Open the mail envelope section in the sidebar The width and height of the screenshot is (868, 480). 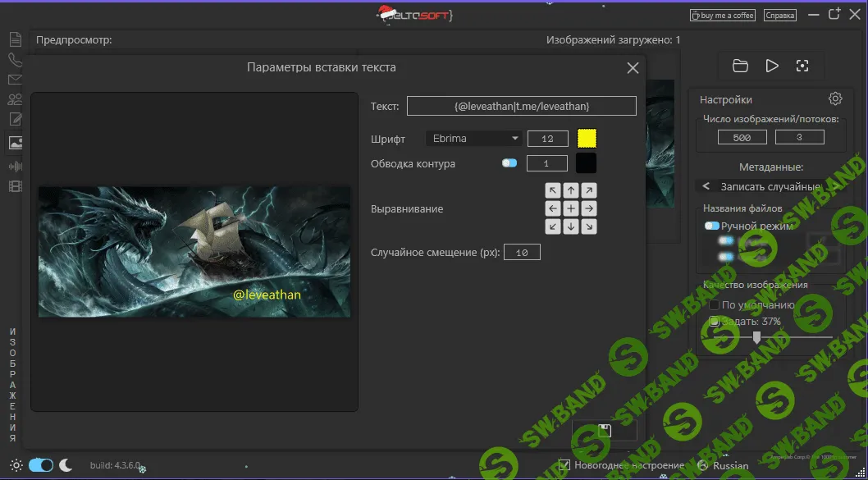click(15, 80)
